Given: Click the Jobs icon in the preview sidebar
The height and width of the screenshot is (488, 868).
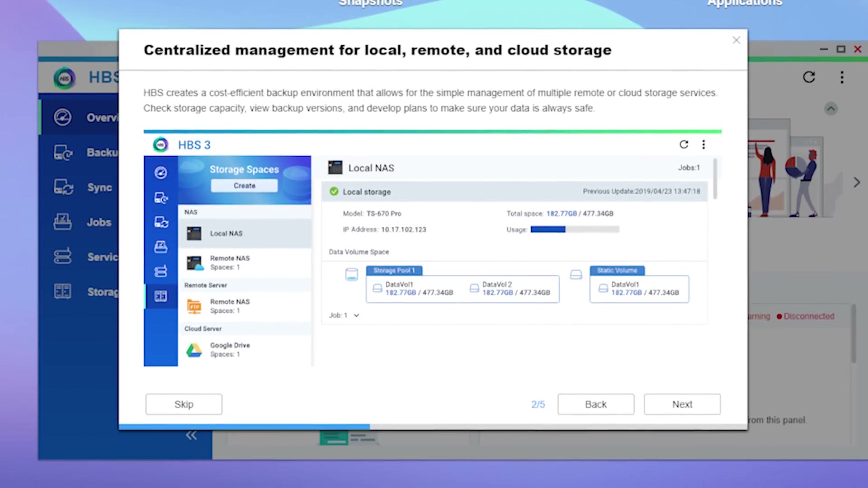Looking at the screenshot, I should [160, 247].
